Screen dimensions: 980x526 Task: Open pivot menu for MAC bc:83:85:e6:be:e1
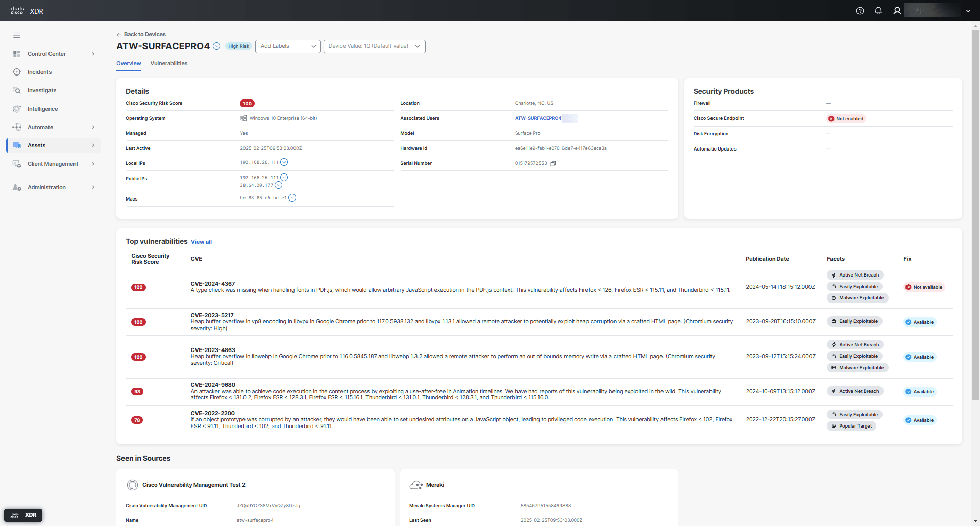point(292,198)
